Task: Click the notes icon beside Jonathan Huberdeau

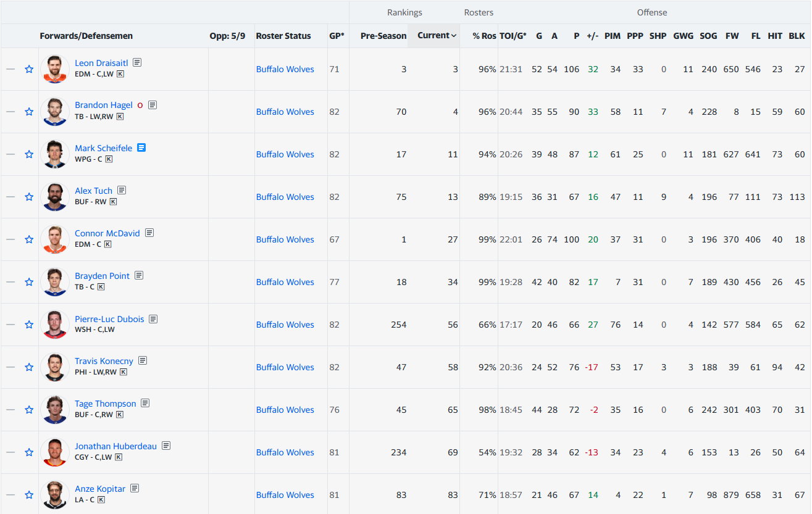Action: pos(166,446)
